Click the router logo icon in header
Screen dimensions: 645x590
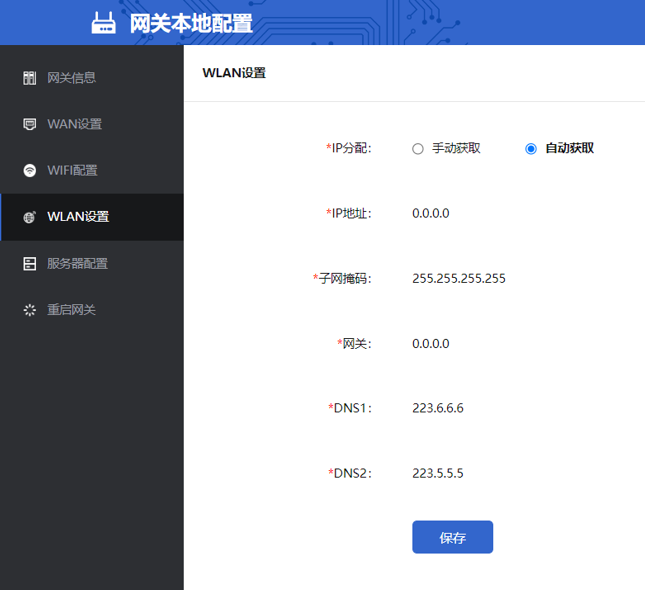point(103,23)
